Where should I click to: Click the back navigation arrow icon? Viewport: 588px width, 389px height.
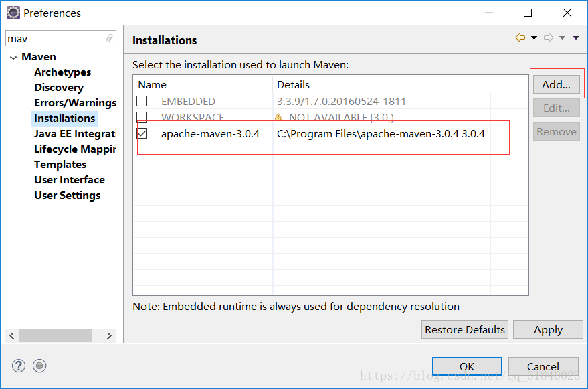click(x=520, y=37)
